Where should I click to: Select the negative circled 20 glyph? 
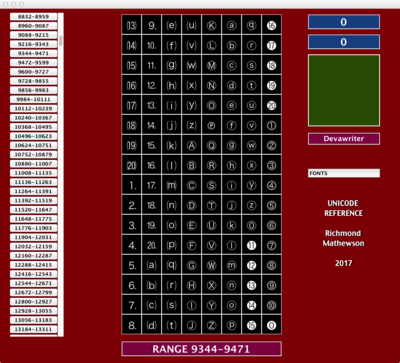tap(272, 105)
